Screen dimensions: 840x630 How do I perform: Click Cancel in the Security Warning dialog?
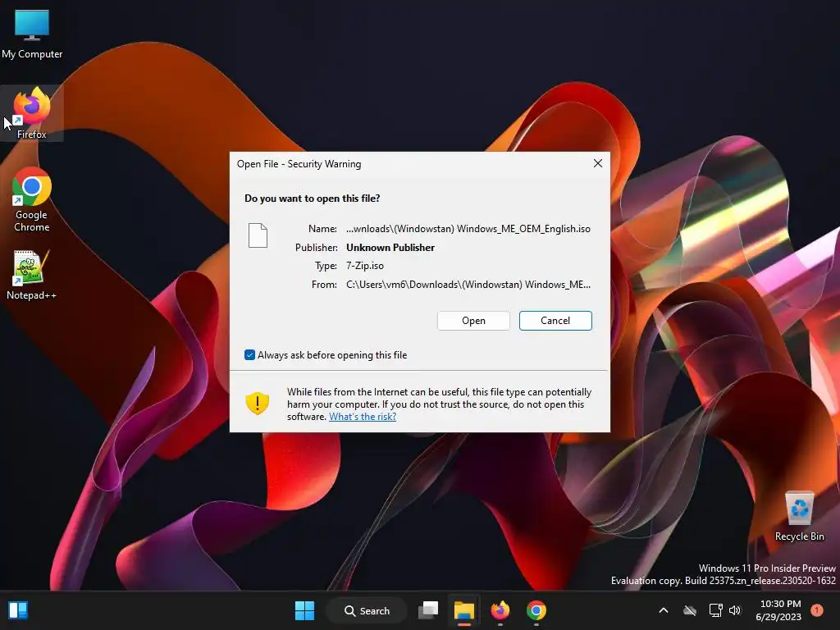555,321
